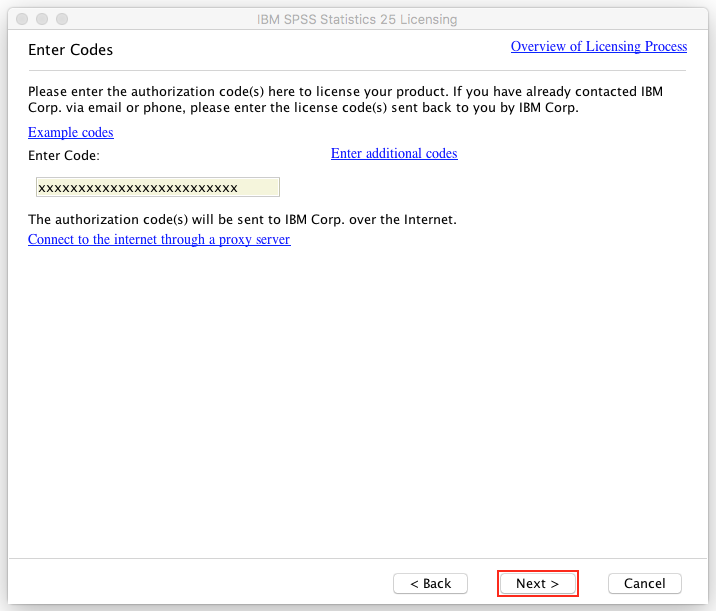Viewport: 716px width, 611px height.
Task: Click the 'Please enter the authorization code(s)' paragraph
Action: coord(346,100)
